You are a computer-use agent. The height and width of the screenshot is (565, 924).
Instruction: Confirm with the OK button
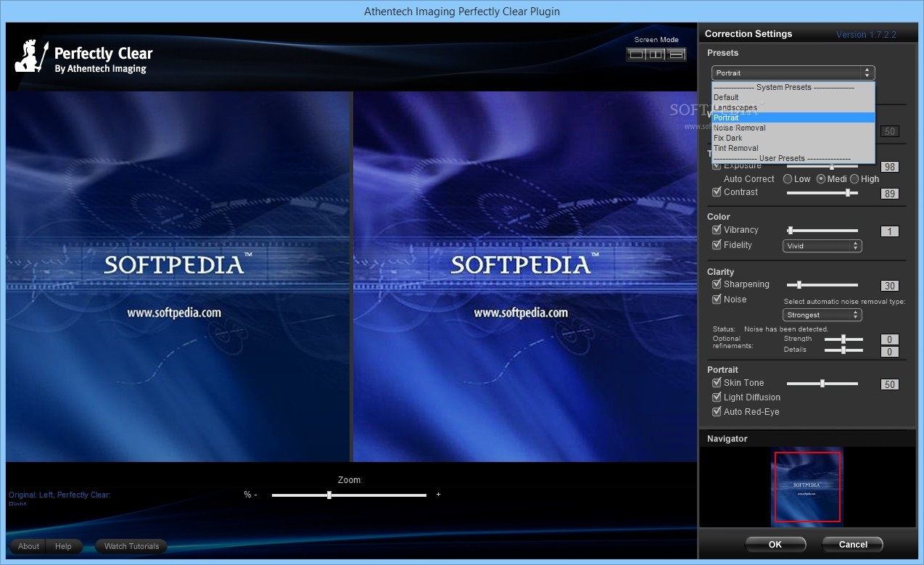coord(775,545)
